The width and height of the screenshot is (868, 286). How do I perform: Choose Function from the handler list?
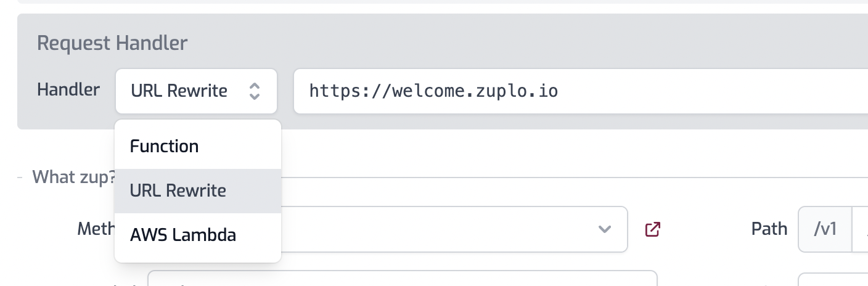[x=164, y=146]
